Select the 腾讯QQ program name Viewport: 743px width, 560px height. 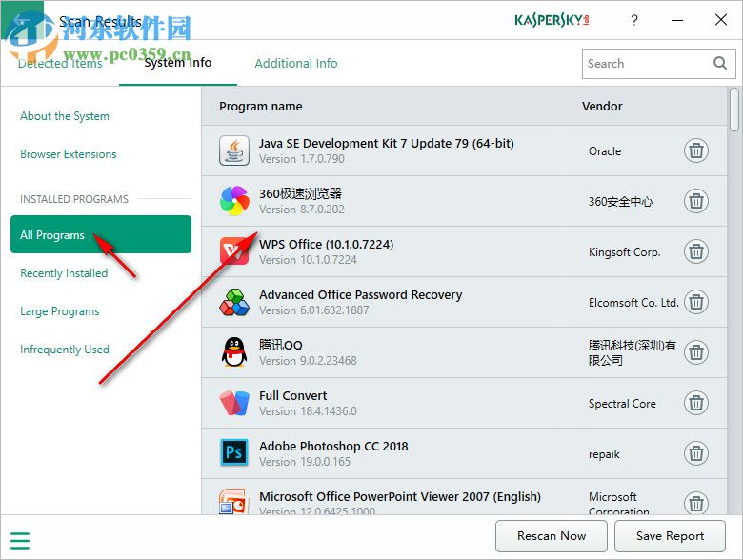tap(280, 345)
